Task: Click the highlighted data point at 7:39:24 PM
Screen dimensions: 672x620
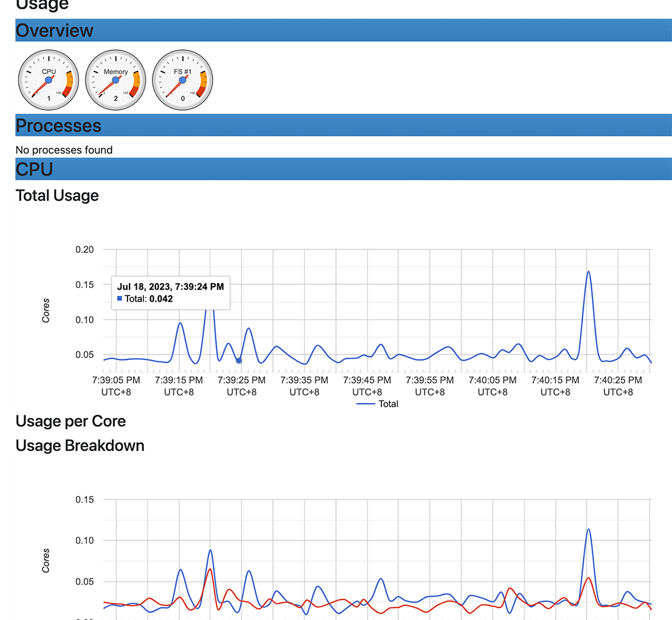Action: click(x=238, y=361)
